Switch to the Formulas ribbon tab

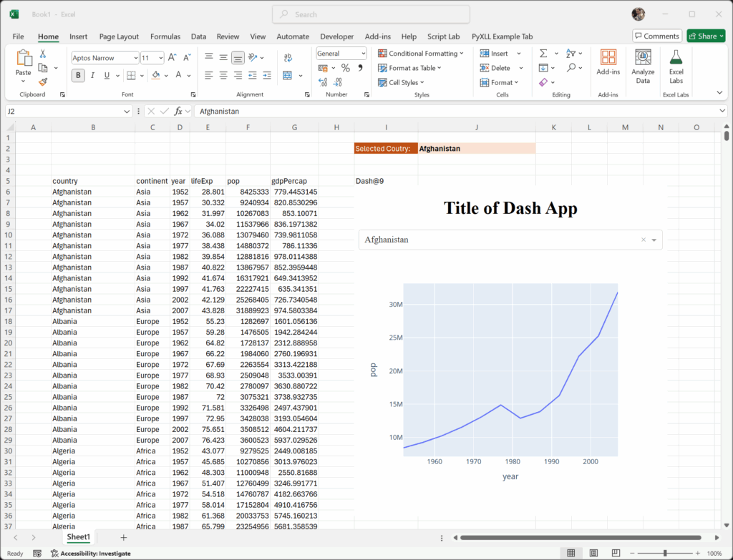(165, 36)
